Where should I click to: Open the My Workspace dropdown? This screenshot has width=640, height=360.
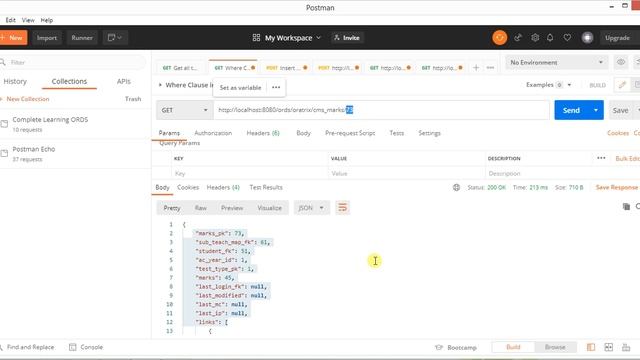tap(292, 38)
